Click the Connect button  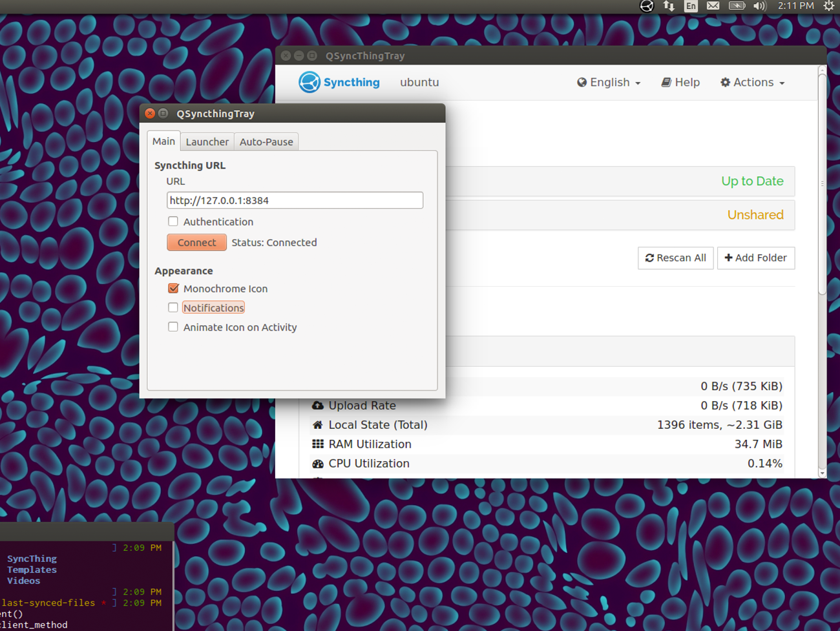(x=196, y=242)
